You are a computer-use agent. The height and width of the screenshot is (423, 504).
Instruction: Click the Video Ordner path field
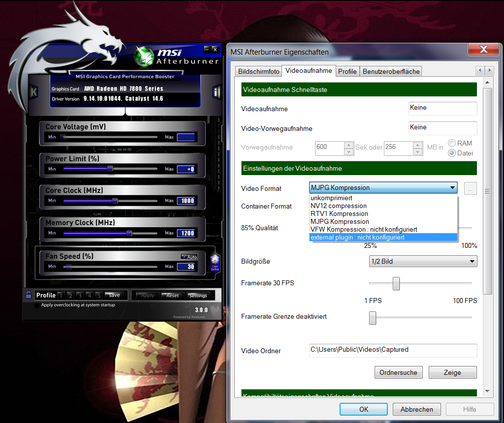[x=393, y=350]
